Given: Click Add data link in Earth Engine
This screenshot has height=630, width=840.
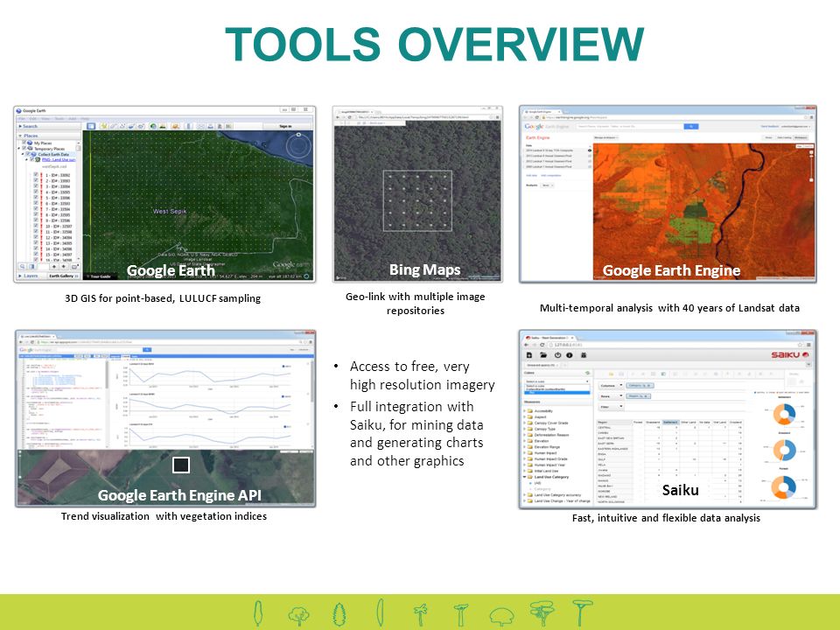Looking at the screenshot, I should pos(531,175).
